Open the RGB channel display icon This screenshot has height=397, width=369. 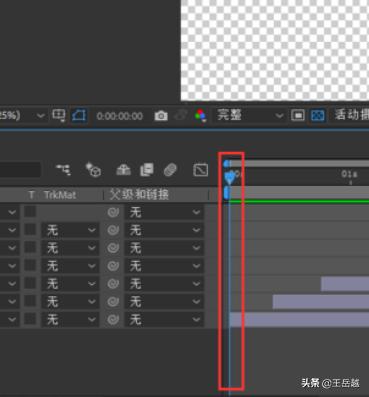click(200, 116)
